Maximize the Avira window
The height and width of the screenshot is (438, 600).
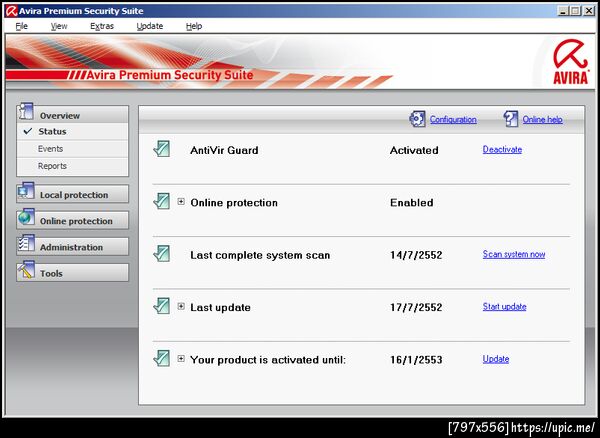576,11
